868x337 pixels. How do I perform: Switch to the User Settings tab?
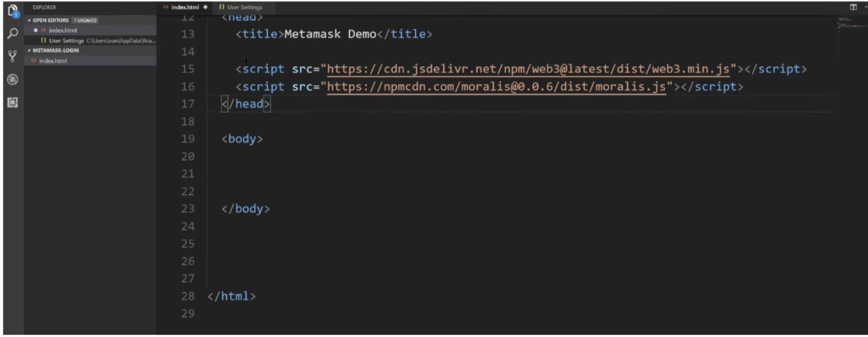[x=244, y=7]
